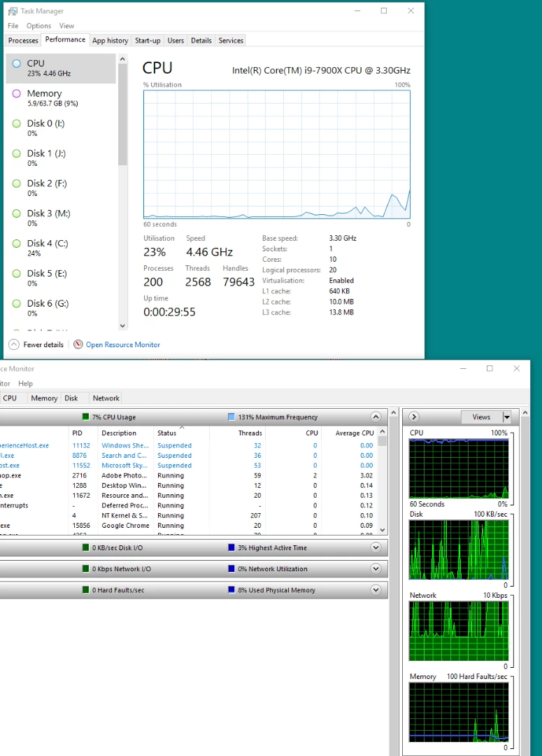
Task: Sort processes by Average CPU column
Action: coord(355,433)
